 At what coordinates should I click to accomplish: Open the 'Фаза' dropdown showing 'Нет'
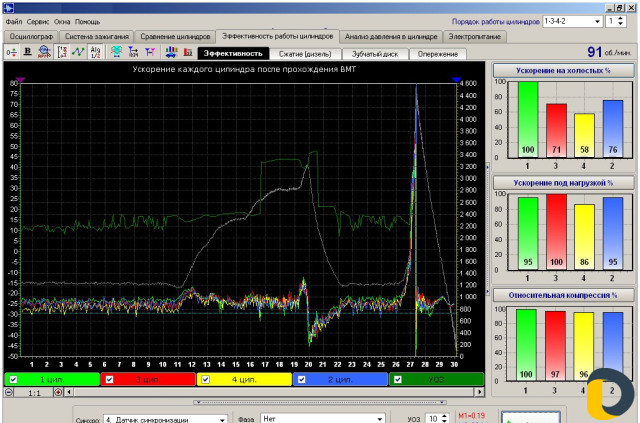click(379, 419)
